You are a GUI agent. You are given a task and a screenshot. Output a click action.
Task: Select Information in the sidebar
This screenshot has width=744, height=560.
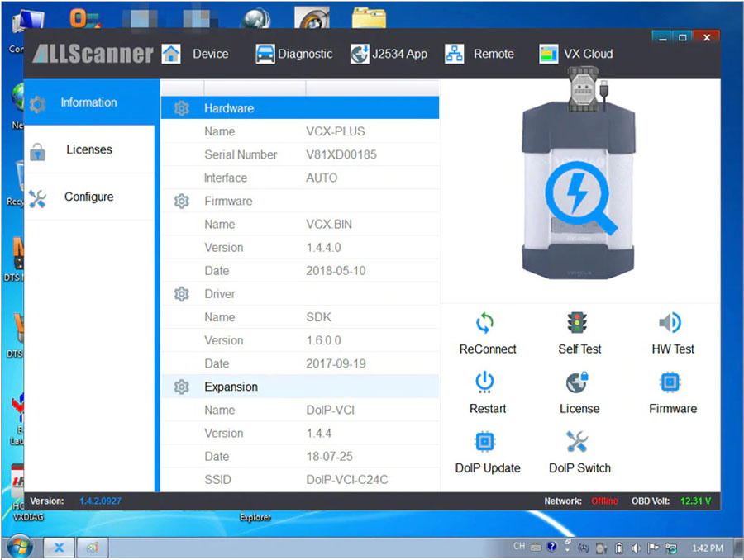click(x=89, y=102)
